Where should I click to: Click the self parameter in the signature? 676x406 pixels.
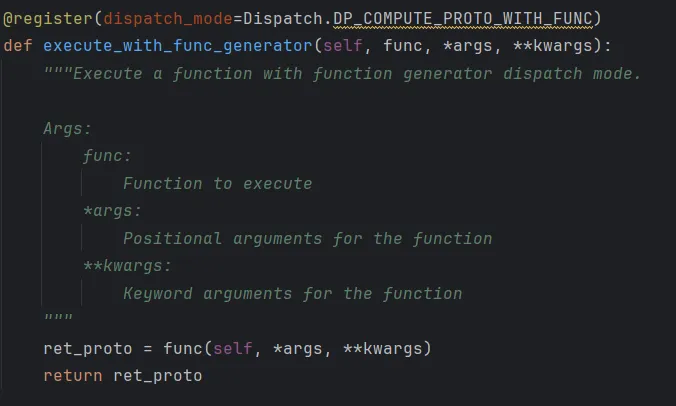[x=343, y=46]
